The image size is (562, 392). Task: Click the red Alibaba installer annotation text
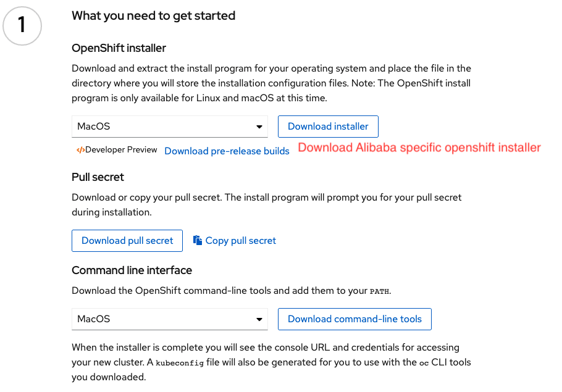[x=419, y=148]
